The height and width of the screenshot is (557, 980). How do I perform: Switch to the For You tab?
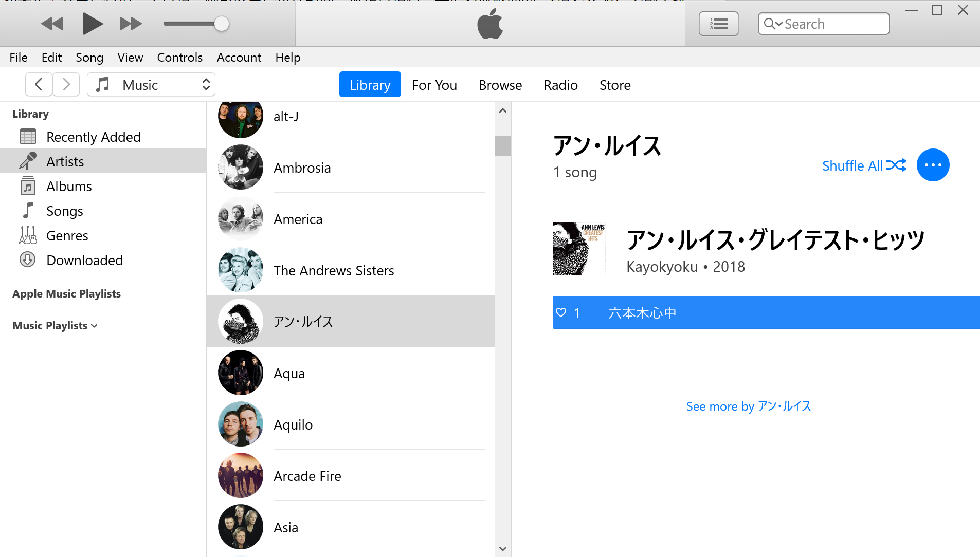pos(434,85)
